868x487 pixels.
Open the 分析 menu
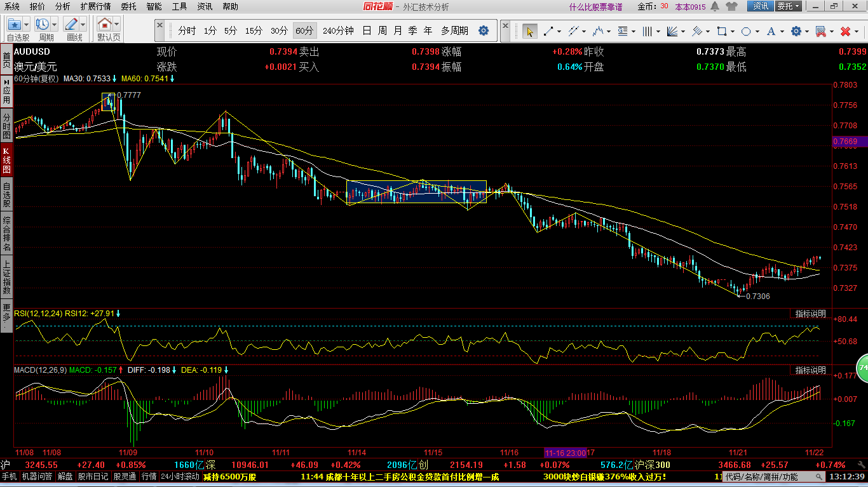pyautogui.click(x=63, y=6)
